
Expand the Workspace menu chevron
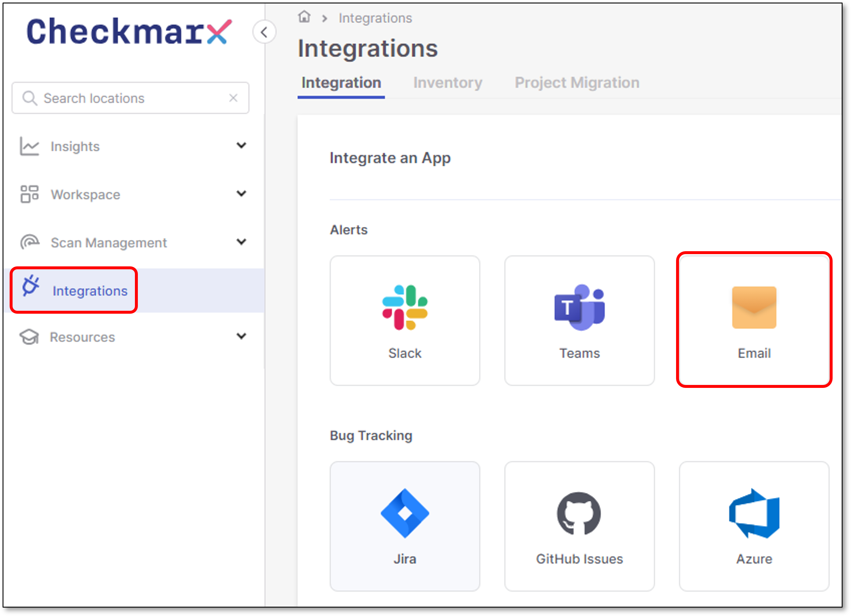[241, 193]
